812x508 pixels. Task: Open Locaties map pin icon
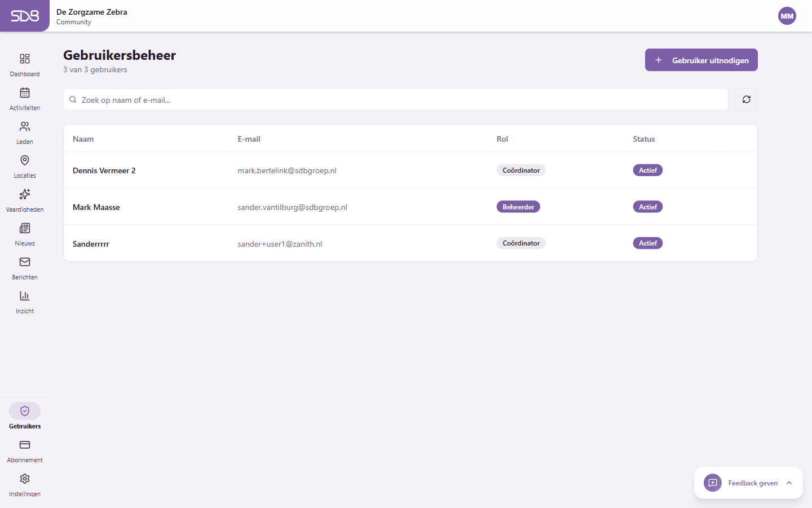click(25, 161)
